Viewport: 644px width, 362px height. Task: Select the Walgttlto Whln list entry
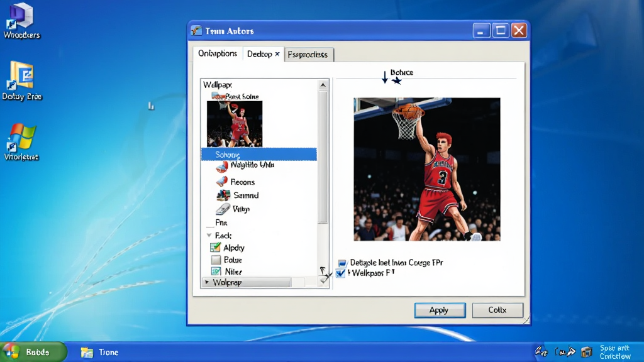[252, 165]
